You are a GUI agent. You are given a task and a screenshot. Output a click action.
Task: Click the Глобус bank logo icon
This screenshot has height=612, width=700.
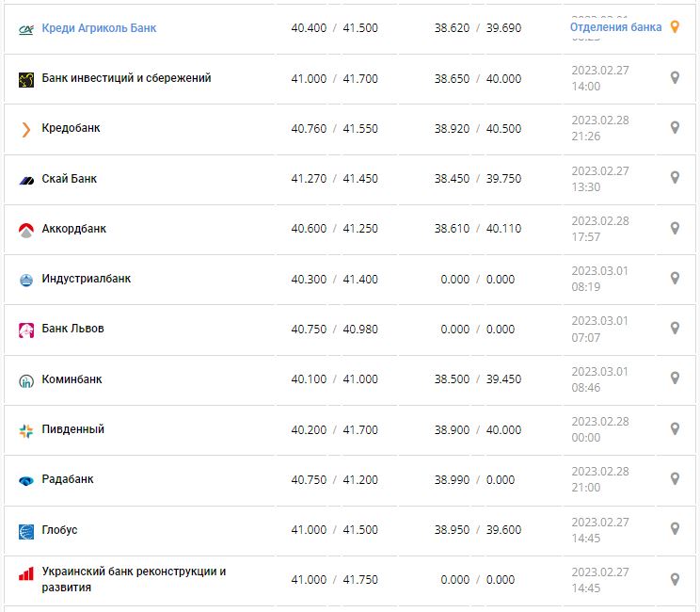click(x=26, y=531)
